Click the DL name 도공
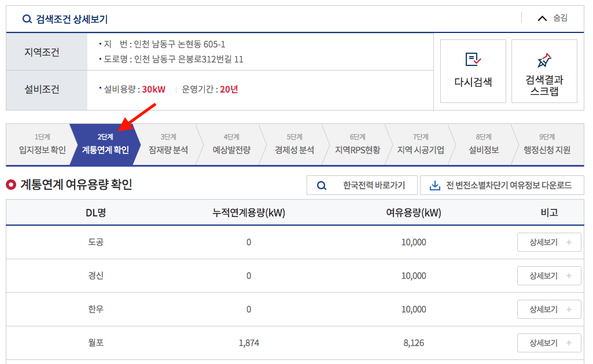Viewport: 593px width, 364px height. (95, 242)
